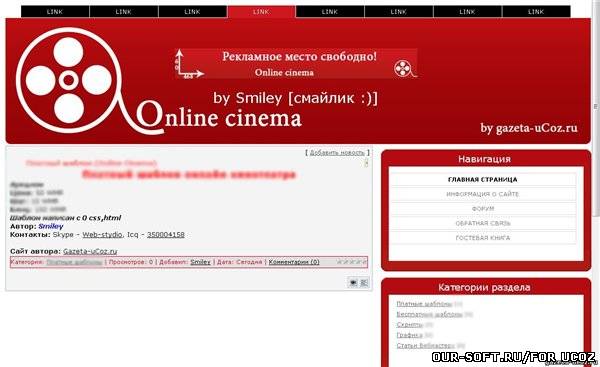Open 'Комментарии (0)' link
Image resolution: width=600 pixels, height=367 pixels.
click(x=294, y=262)
